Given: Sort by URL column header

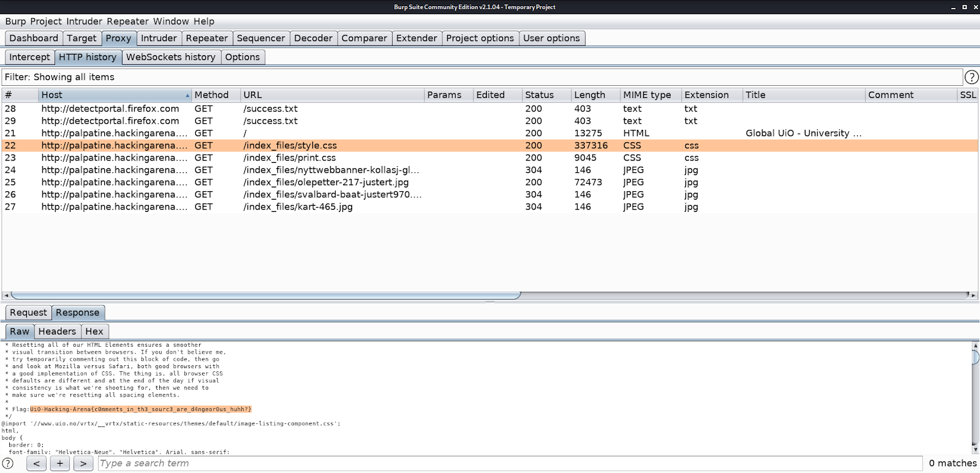Looking at the screenshot, I should tap(333, 95).
